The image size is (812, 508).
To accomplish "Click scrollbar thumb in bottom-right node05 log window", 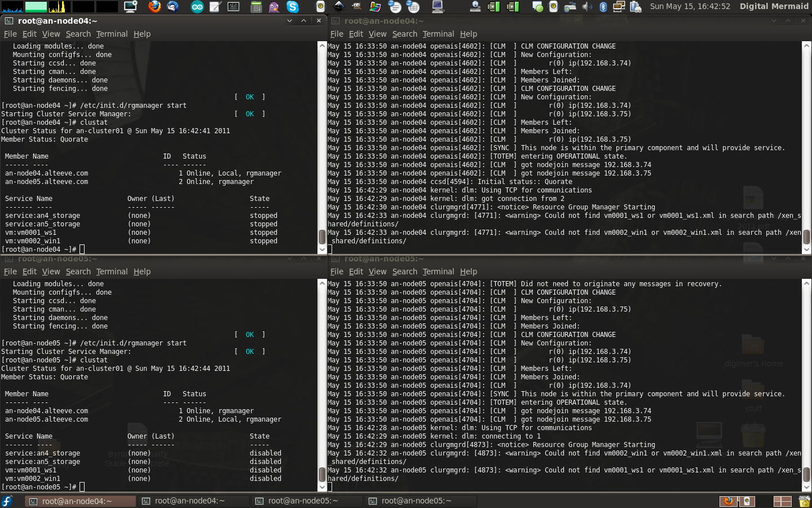I will click(806, 474).
